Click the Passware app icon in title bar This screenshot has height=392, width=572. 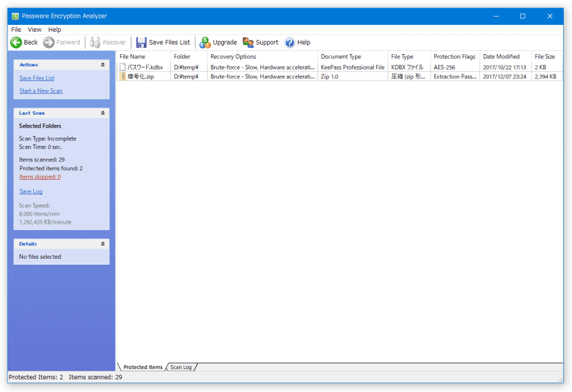click(15, 16)
